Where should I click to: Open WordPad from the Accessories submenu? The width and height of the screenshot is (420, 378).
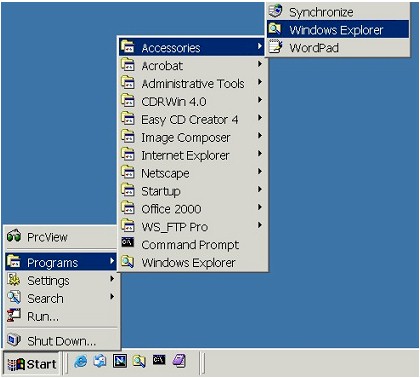[338, 47]
